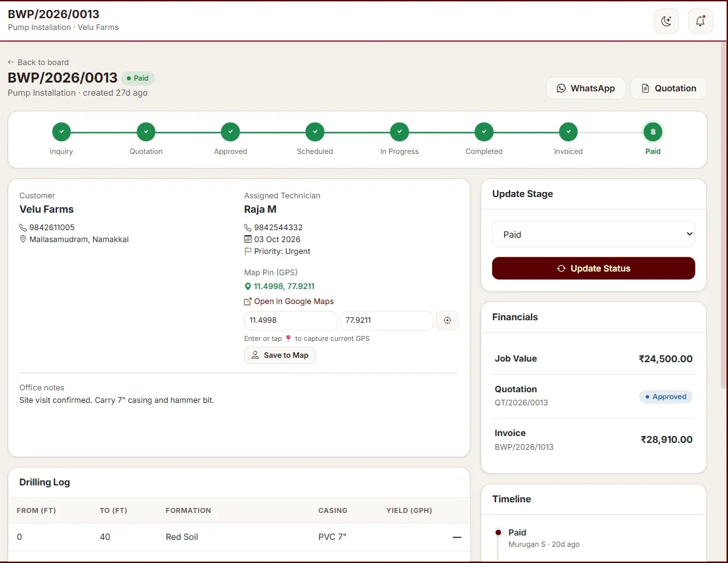Click phone number 9842611005
This screenshot has height=563, width=728.
52,228
